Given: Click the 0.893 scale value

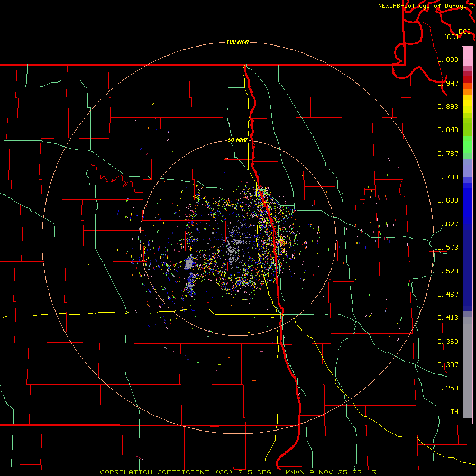Looking at the screenshot, I should click(448, 106).
